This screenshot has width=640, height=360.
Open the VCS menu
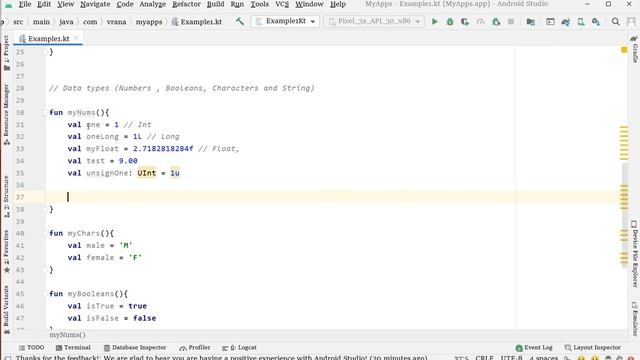(x=282, y=4)
